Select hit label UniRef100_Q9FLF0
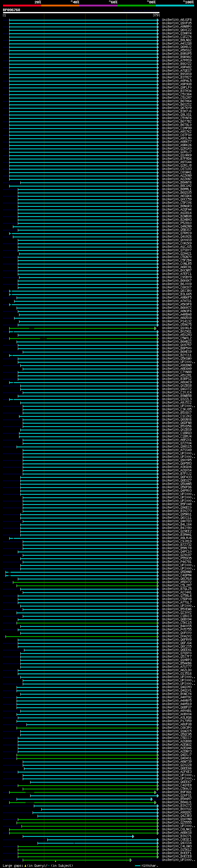197x868 pixels. (x=177, y=88)
